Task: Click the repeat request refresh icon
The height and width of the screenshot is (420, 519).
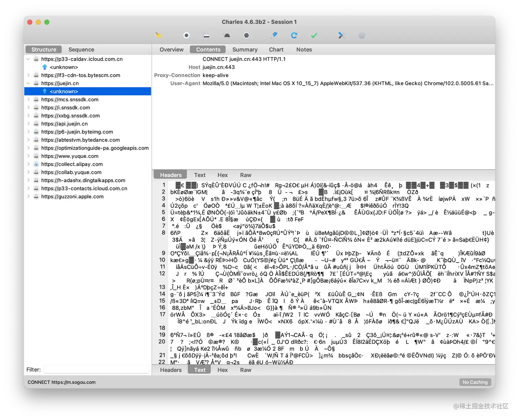Action: [x=294, y=35]
